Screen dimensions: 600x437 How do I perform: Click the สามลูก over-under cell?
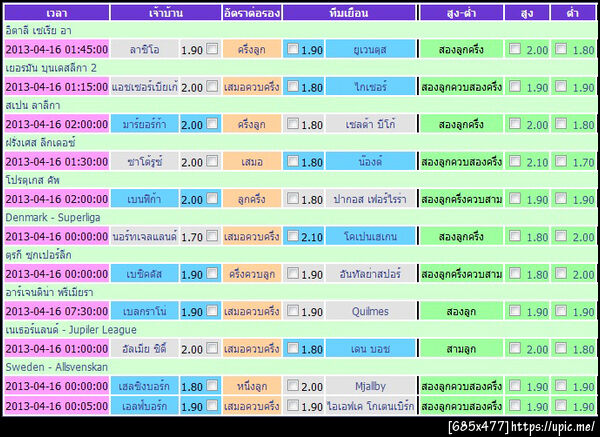coord(461,349)
